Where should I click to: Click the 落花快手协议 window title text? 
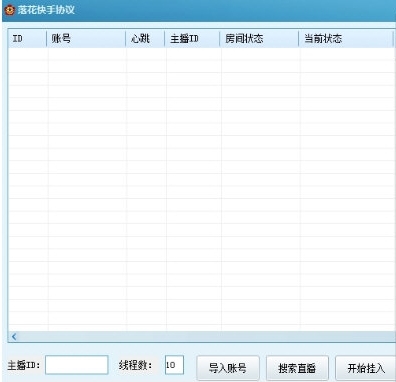pyautogui.click(x=46, y=10)
